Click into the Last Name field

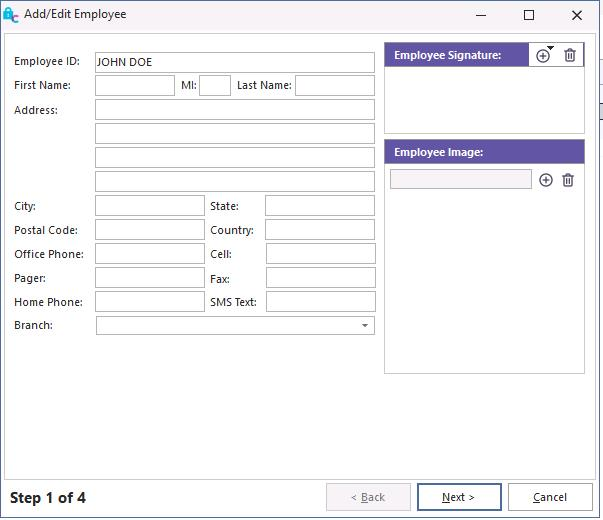334,86
